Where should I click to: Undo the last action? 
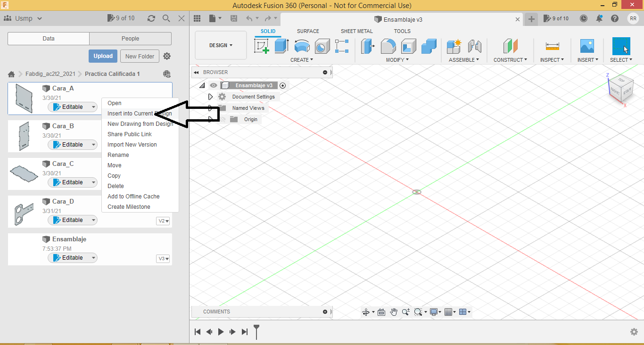pos(249,18)
